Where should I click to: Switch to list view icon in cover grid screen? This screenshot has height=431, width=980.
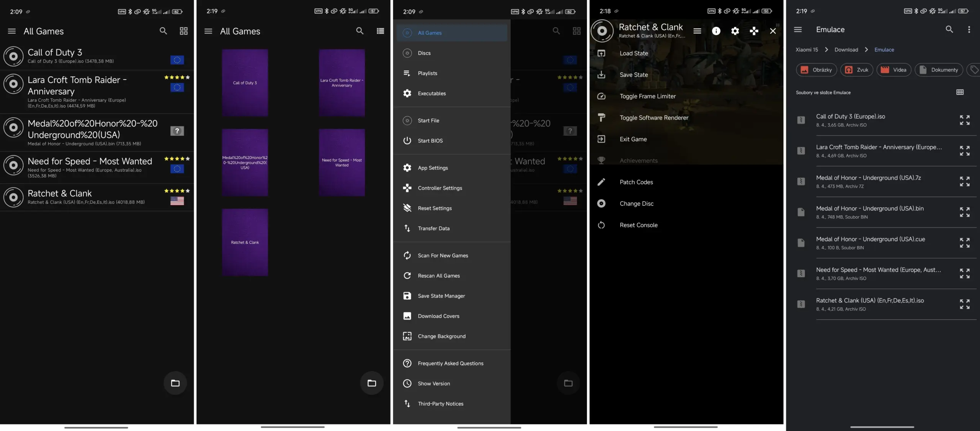(x=380, y=31)
